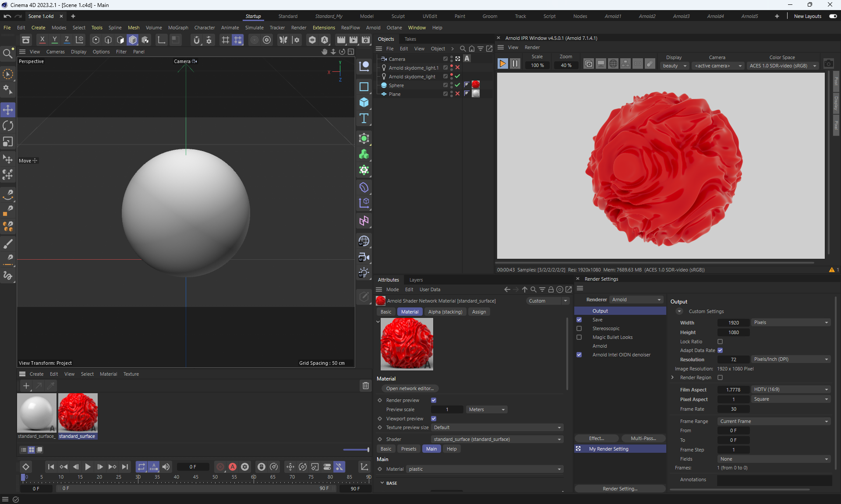The height and width of the screenshot is (504, 841).
Task: Select the Scale tool in left toolbar
Action: coord(8,142)
